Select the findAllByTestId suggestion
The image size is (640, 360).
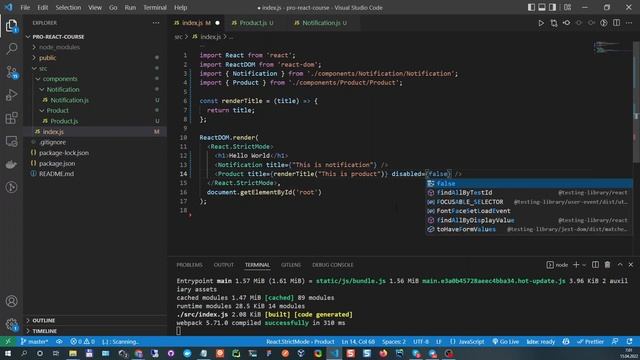click(x=529, y=193)
